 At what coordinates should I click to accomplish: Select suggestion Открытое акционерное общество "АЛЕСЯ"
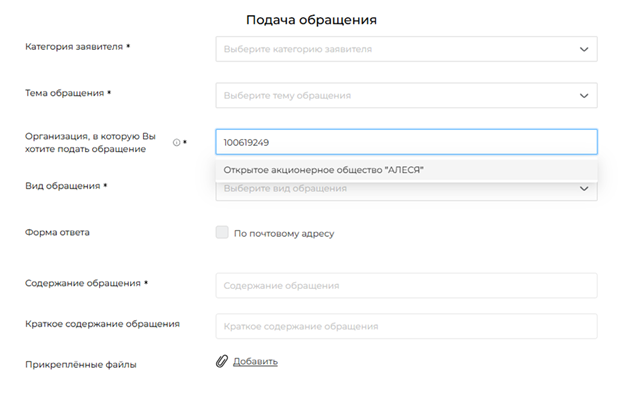406,170
